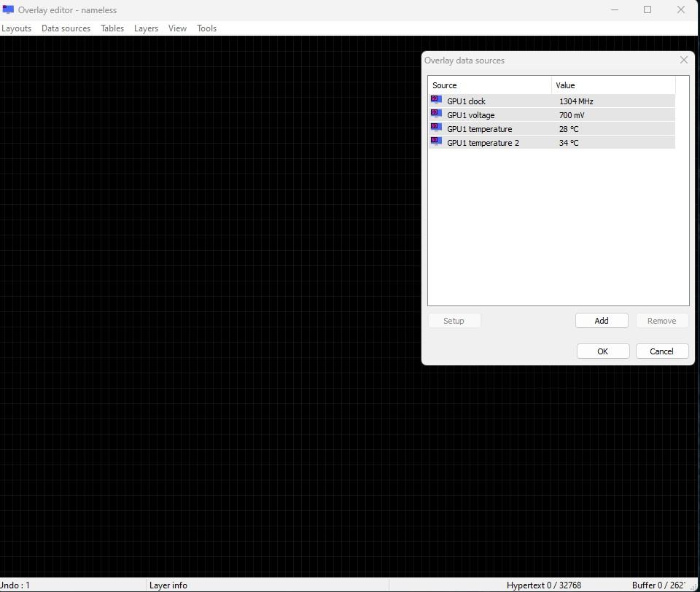Open the Data sources menu
The height and width of the screenshot is (592, 700).
(x=66, y=28)
